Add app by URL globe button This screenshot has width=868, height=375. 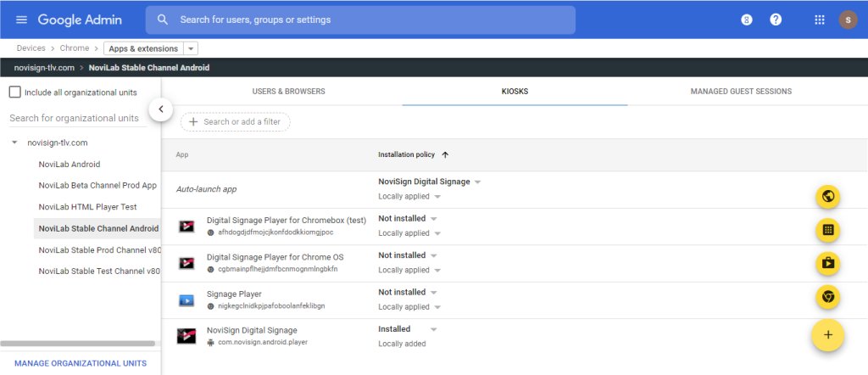[x=827, y=197]
